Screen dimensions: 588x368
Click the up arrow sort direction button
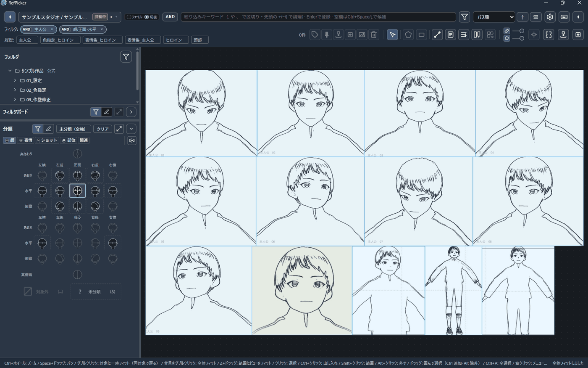(522, 17)
